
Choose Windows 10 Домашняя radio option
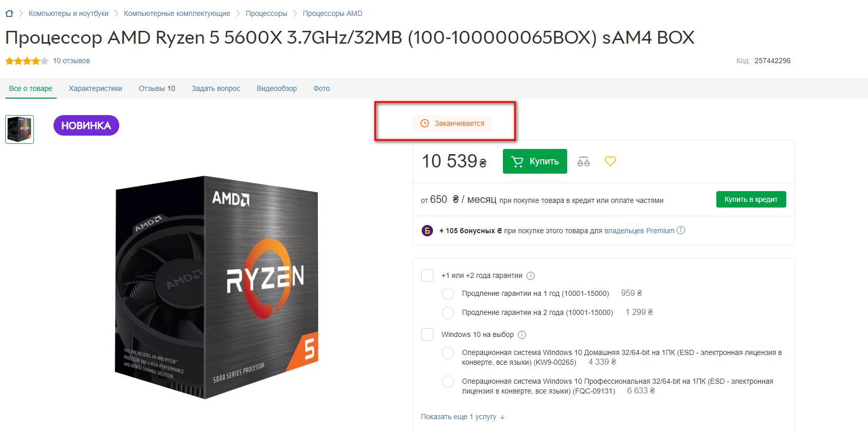coord(448,353)
